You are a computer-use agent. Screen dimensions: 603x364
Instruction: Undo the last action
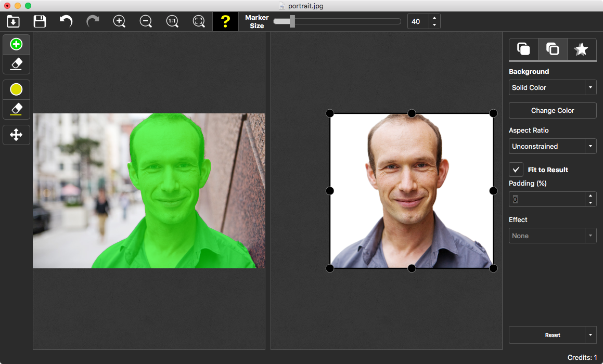point(66,21)
